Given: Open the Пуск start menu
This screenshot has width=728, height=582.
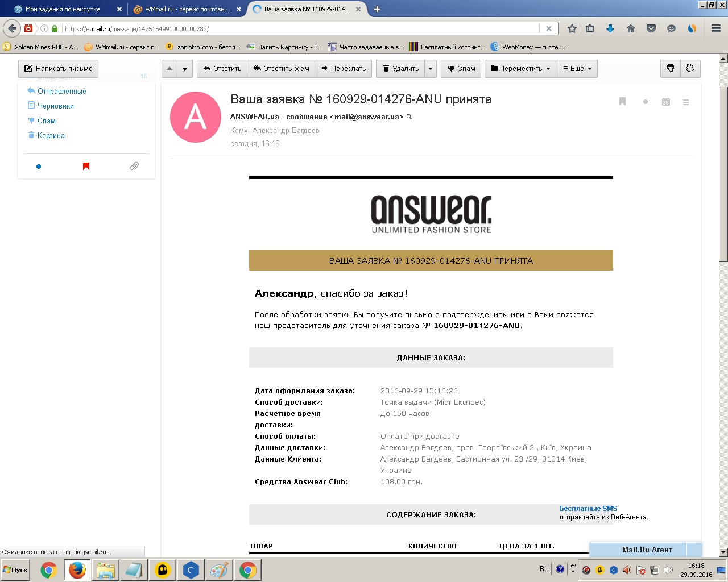Looking at the screenshot, I should 15,570.
